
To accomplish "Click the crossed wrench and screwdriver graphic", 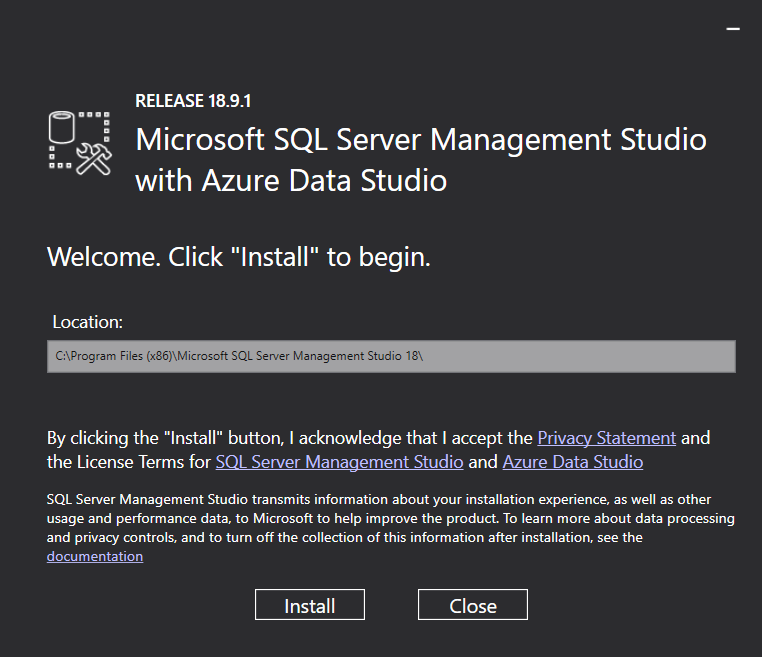I will pos(94,158).
